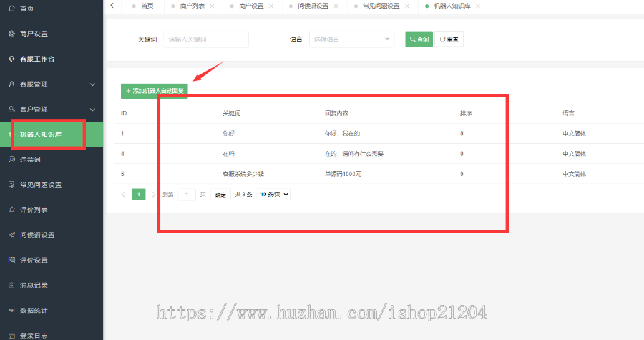Switch to the 首页 tab
This screenshot has height=340, width=644.
(147, 6)
